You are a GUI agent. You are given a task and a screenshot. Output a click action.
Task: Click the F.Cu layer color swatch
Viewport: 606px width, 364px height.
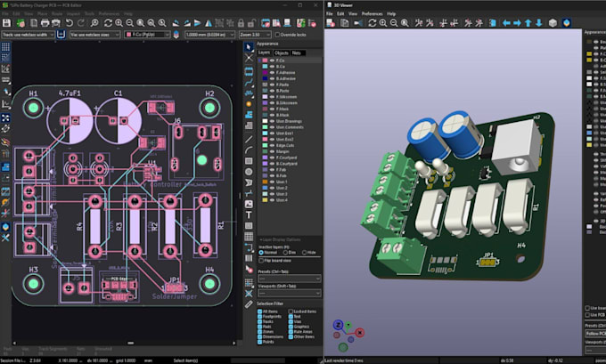pyautogui.click(x=265, y=61)
